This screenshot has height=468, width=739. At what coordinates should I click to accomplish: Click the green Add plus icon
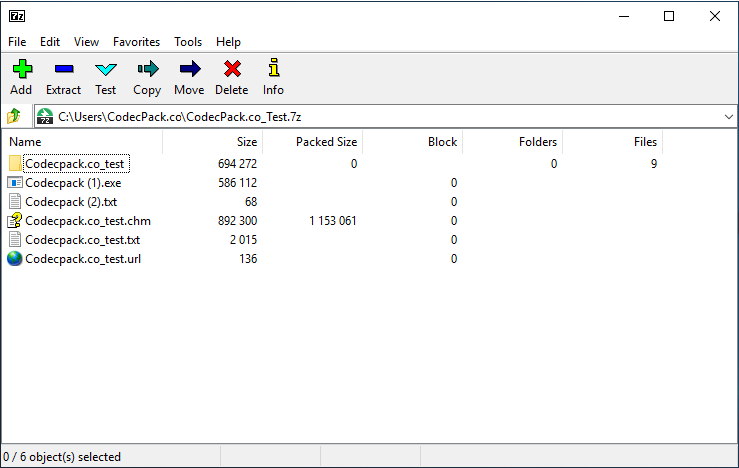click(21, 69)
